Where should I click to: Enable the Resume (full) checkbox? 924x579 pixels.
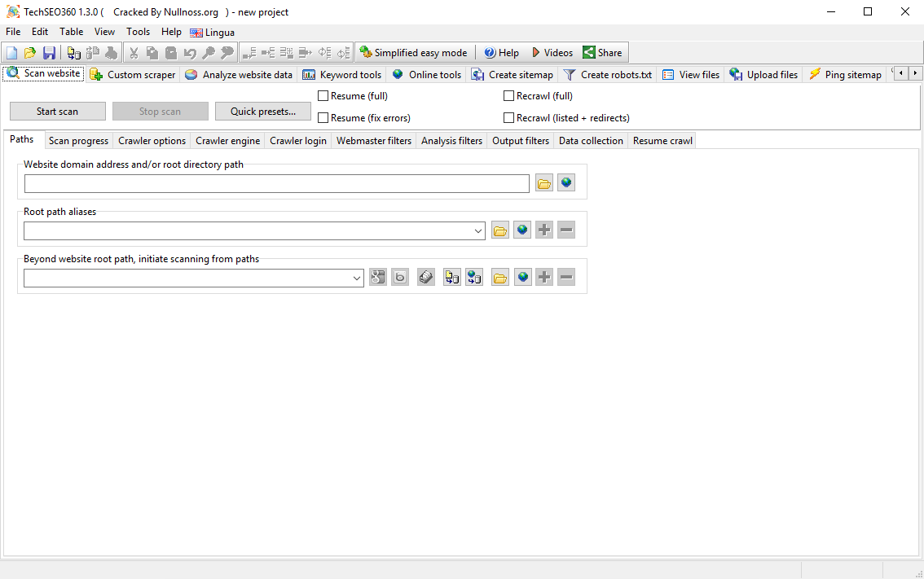[x=323, y=95]
